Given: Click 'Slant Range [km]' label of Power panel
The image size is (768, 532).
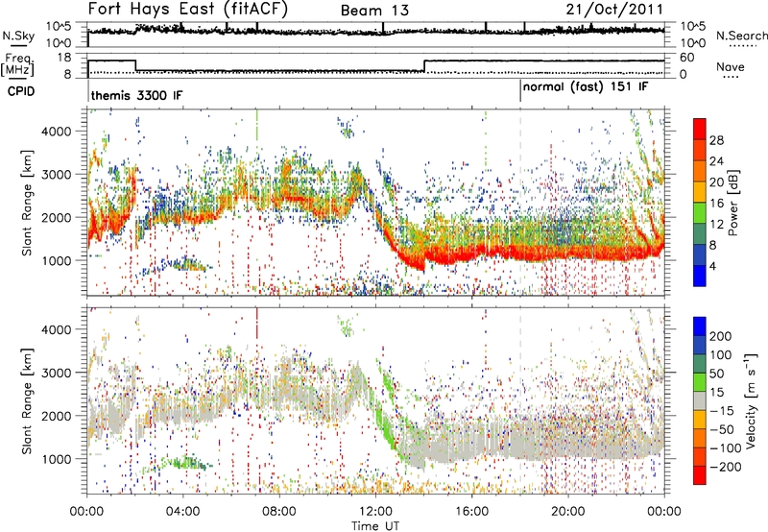Looking at the screenshot, I should coord(27,203).
